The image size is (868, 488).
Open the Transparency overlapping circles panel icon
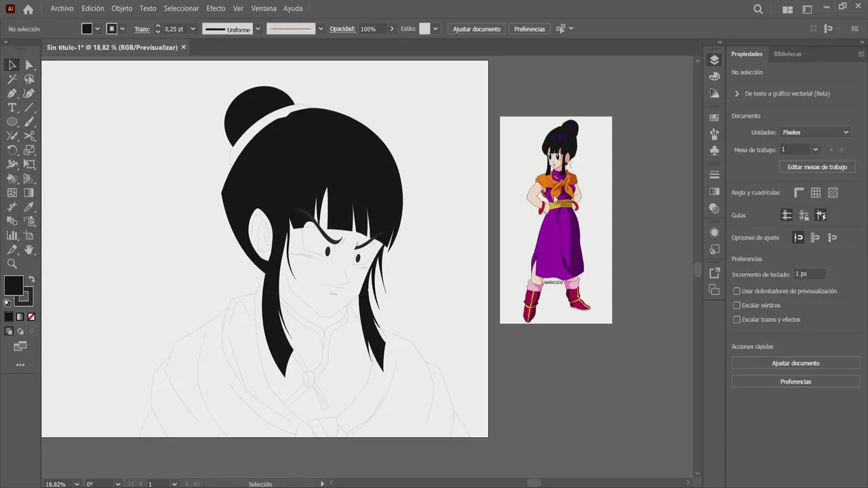[714, 209]
